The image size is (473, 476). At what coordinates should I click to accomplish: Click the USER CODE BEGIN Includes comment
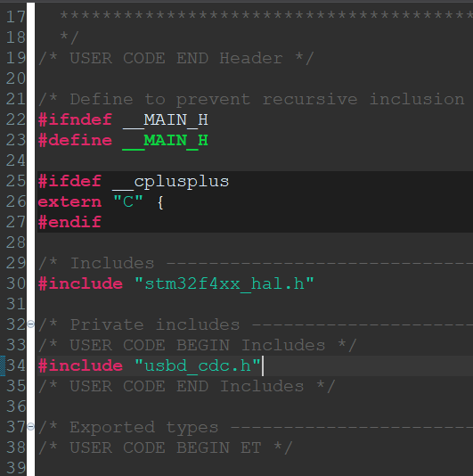(x=197, y=345)
